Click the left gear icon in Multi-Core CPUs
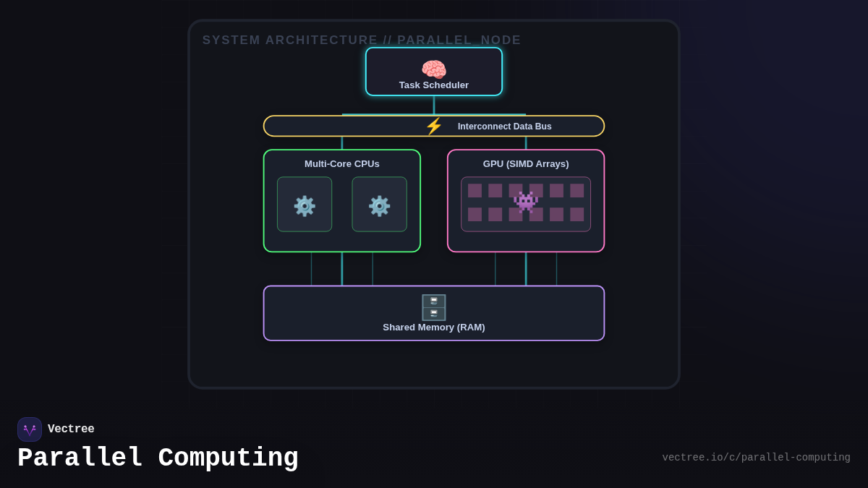The width and height of the screenshot is (868, 488). click(305, 205)
